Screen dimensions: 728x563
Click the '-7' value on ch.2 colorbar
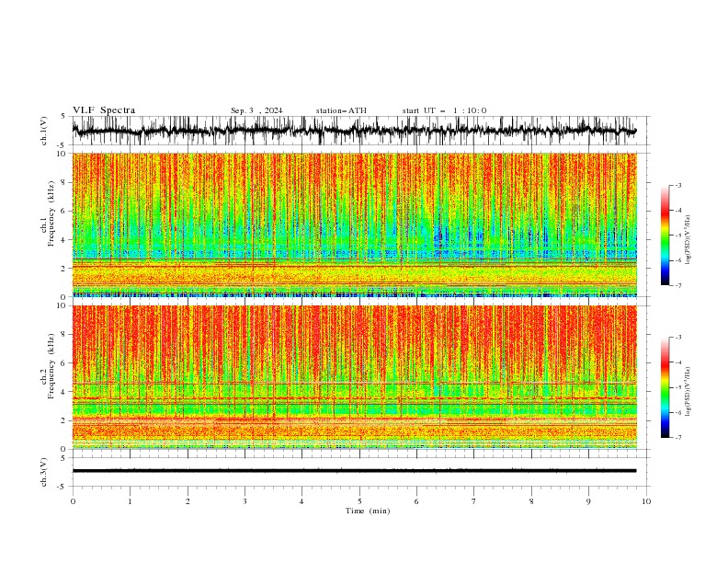pyautogui.click(x=678, y=437)
